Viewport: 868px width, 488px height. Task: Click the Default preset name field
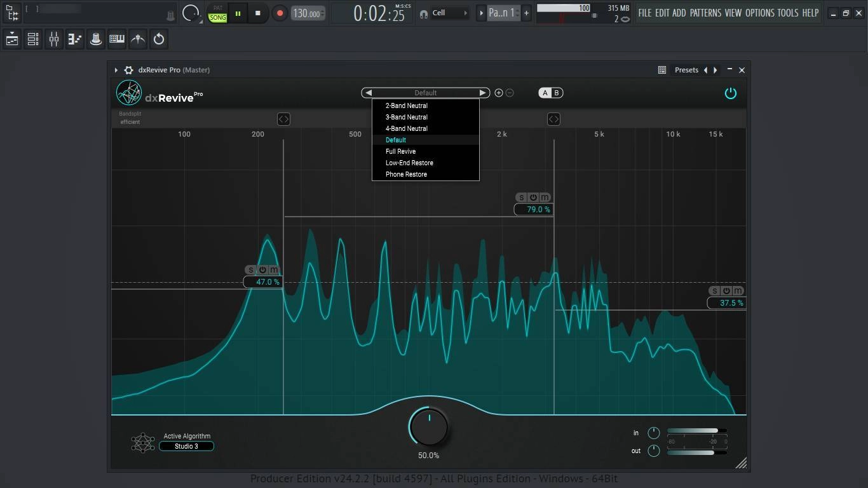click(426, 93)
